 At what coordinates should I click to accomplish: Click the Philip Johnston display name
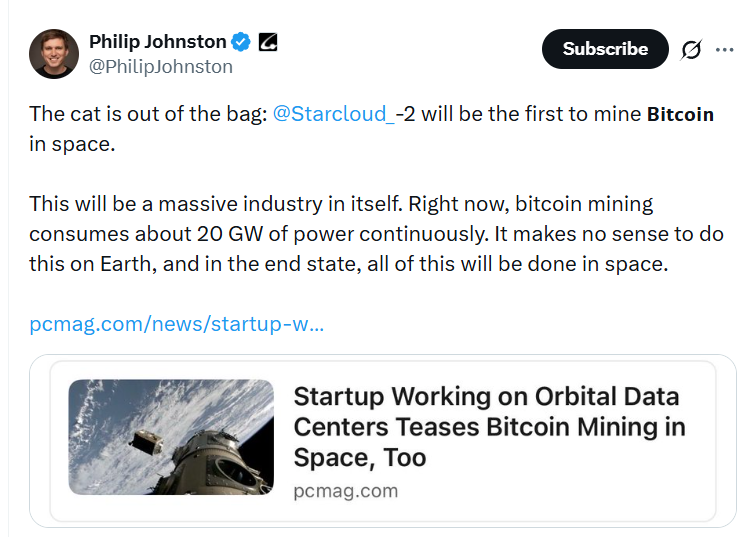(157, 42)
